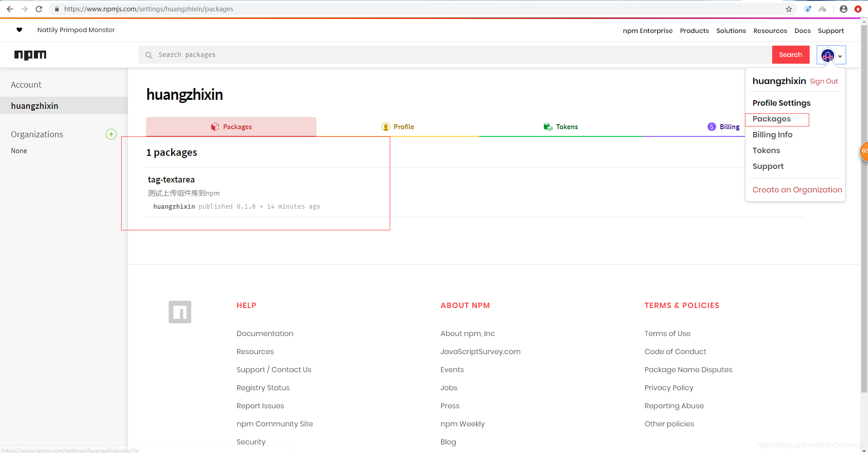
Task: Click the browser back arrow
Action: 10,9
